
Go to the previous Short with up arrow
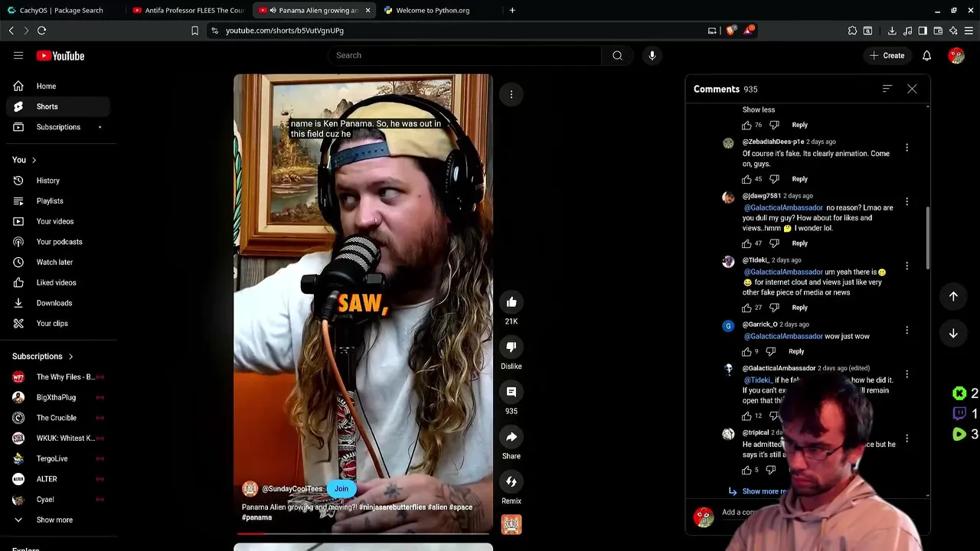pos(953,296)
